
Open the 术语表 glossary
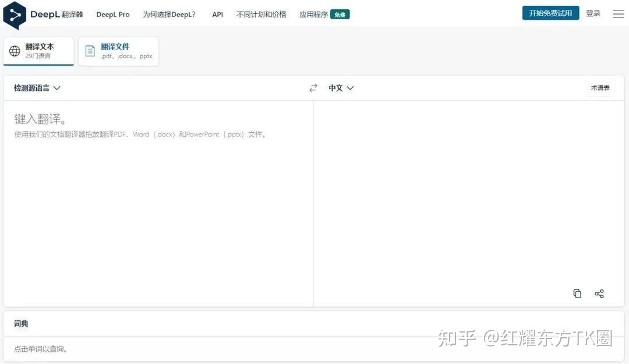[x=600, y=88]
